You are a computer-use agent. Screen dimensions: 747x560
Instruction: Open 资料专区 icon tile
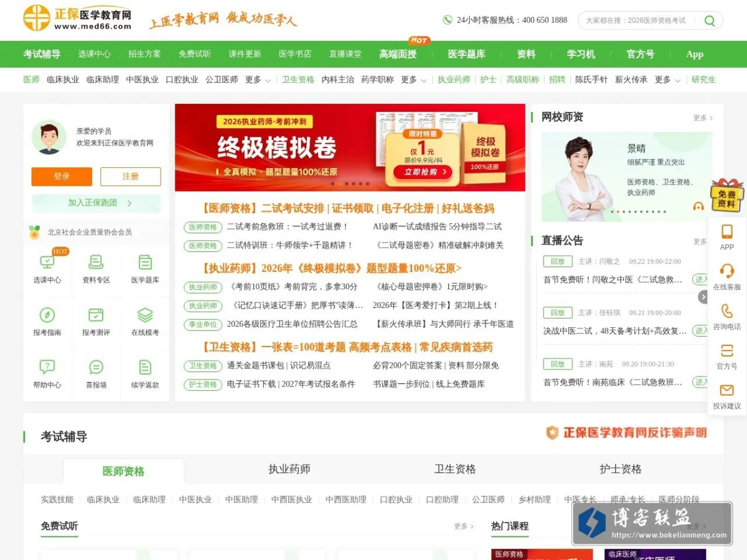pos(96,262)
